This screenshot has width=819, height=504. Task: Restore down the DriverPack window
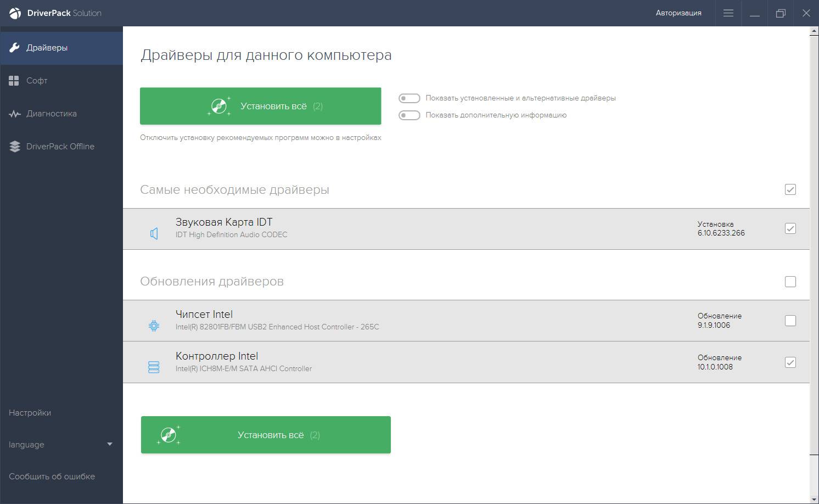pos(781,13)
